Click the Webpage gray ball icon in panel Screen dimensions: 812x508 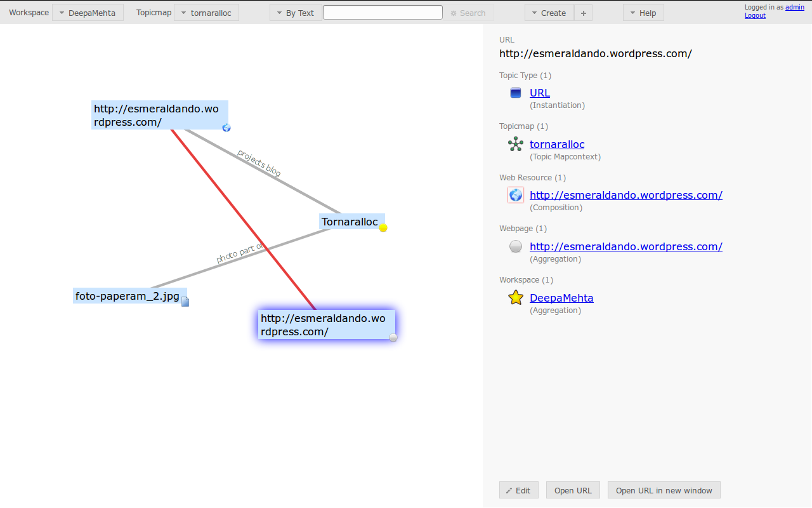point(516,246)
